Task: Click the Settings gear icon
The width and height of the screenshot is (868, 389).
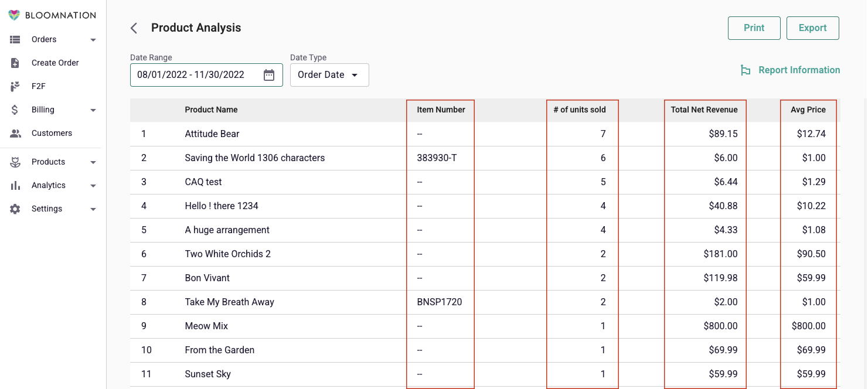Action: (x=15, y=209)
